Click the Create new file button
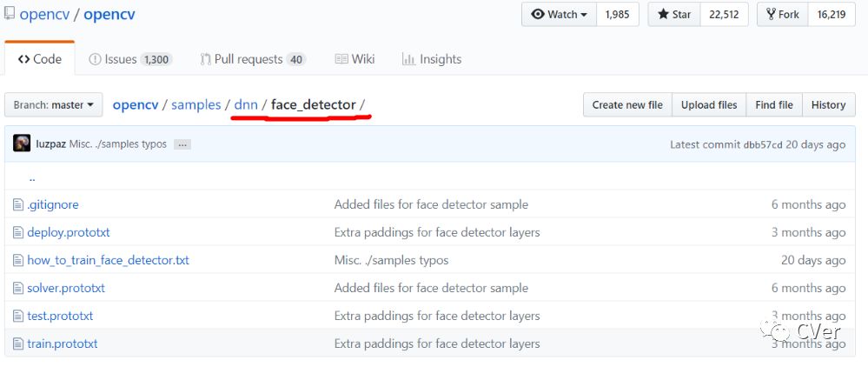This screenshot has width=868, height=367. [x=627, y=104]
